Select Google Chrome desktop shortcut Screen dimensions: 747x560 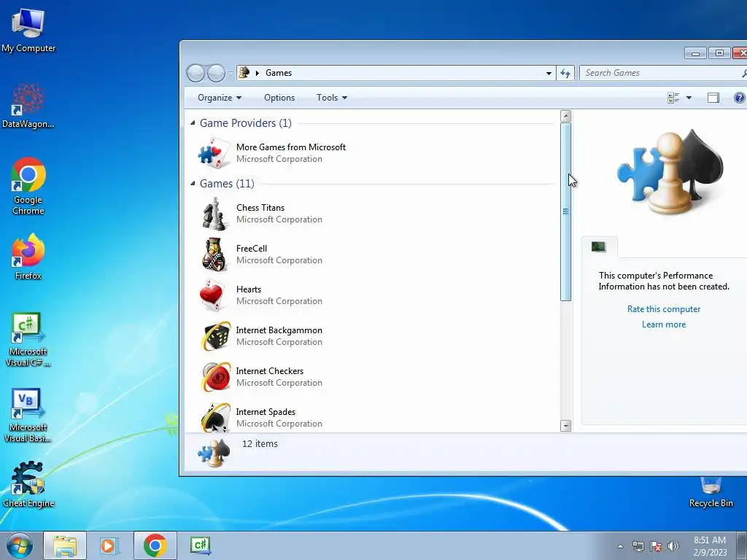[28, 186]
